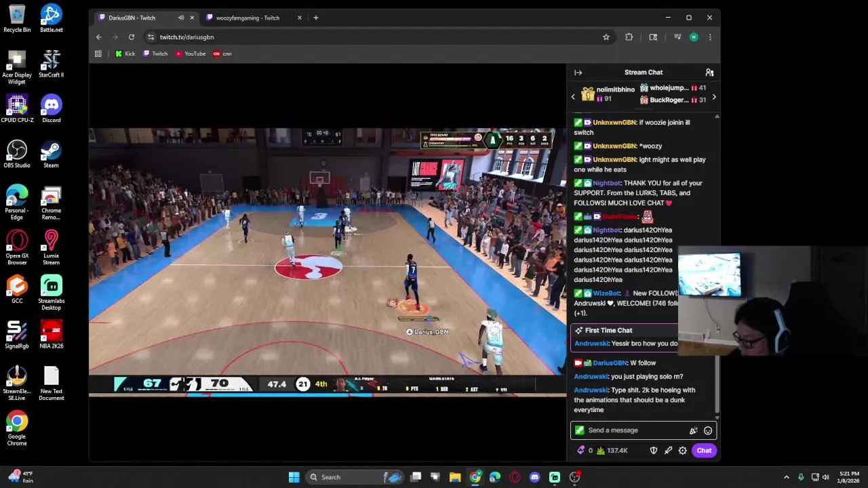
Task: Open WizeBot username in chat
Action: click(606, 293)
